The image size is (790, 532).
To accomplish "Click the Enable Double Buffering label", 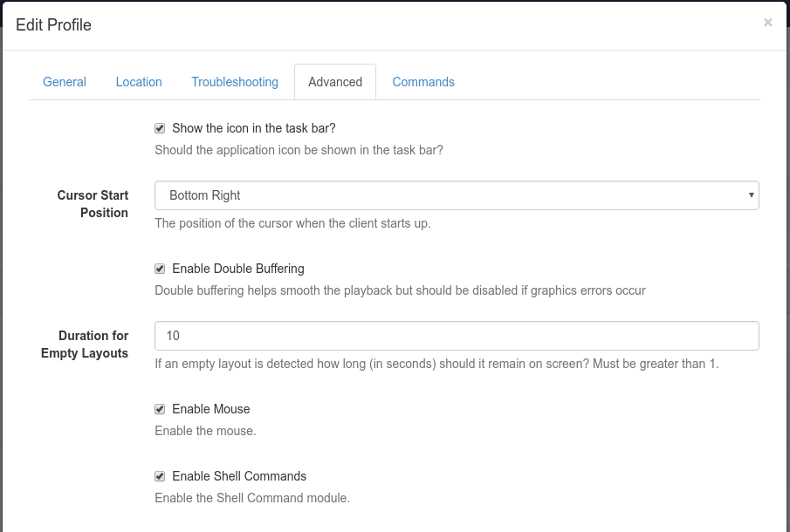I will click(x=238, y=269).
